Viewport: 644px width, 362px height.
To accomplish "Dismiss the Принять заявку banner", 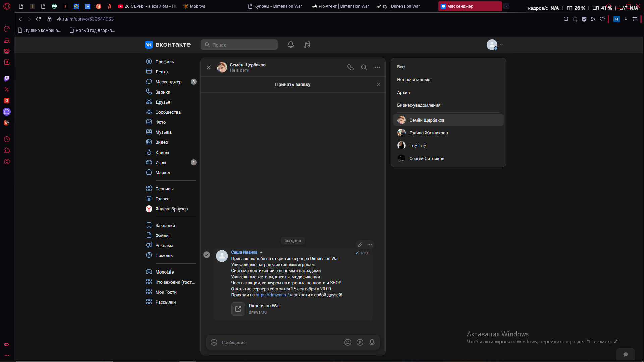I will [379, 84].
